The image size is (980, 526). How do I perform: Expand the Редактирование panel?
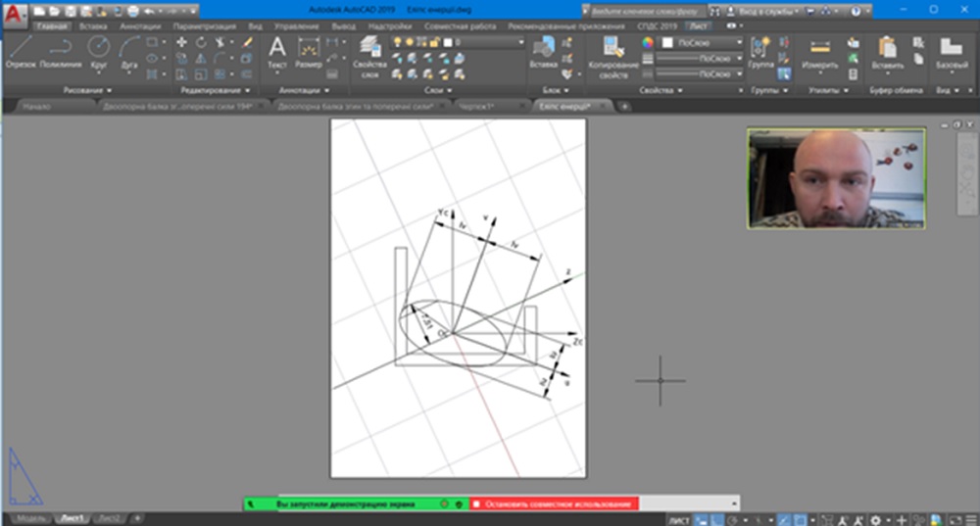pyautogui.click(x=215, y=90)
